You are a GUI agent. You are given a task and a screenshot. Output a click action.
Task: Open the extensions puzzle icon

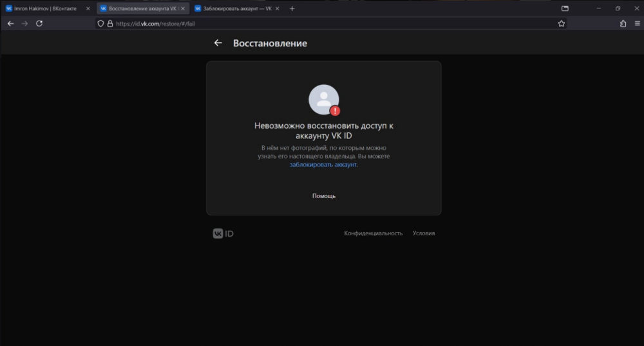pos(623,24)
